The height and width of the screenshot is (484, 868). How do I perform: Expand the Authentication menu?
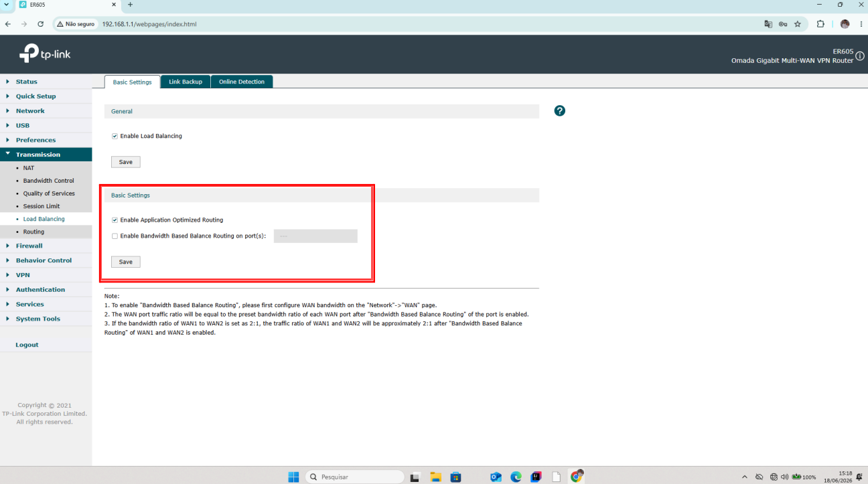point(46,290)
